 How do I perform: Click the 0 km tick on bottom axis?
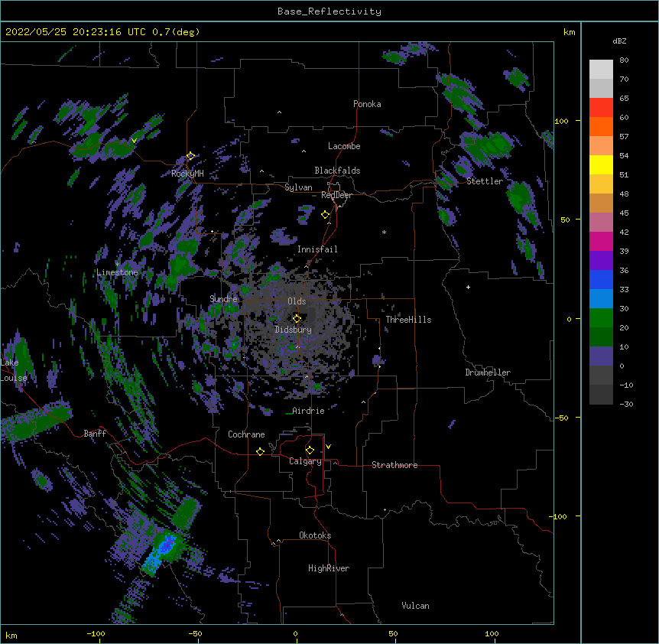coord(295,633)
